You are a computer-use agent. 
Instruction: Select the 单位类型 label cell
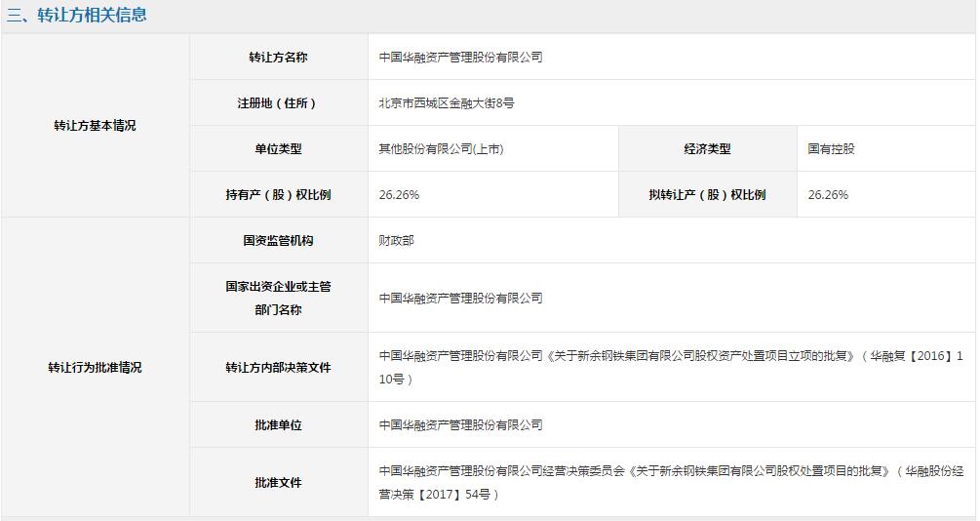278,149
